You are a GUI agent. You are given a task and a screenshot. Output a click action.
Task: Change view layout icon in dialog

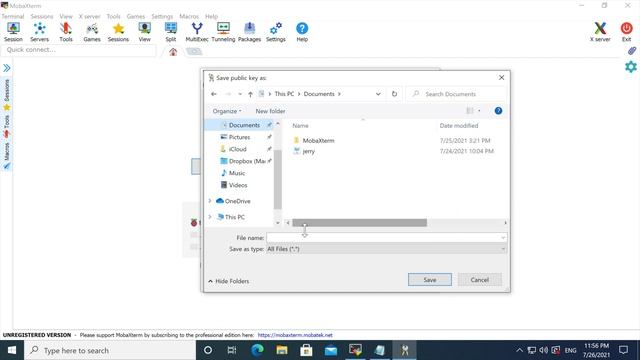tap(470, 111)
